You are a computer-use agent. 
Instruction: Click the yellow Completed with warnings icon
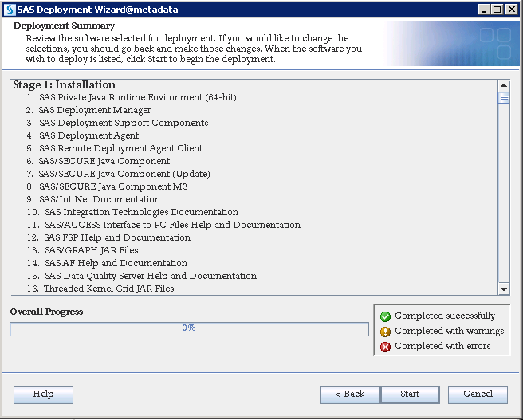pyautogui.click(x=386, y=332)
